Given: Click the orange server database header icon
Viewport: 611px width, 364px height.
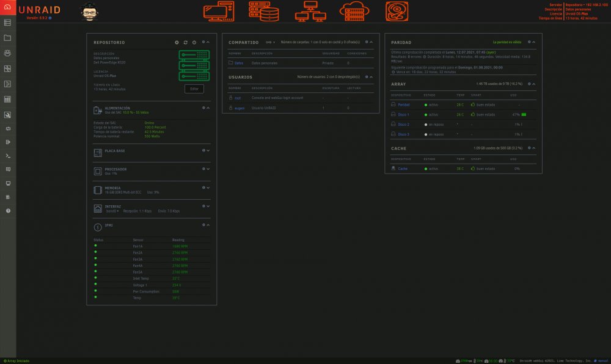Looking at the screenshot, I should point(264,11).
